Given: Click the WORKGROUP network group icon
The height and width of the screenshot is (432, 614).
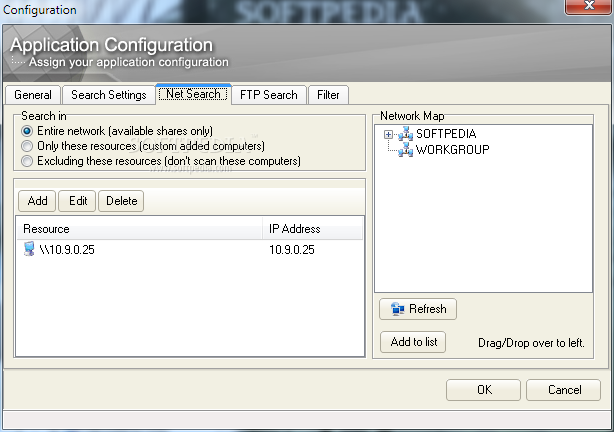Looking at the screenshot, I should [x=406, y=150].
